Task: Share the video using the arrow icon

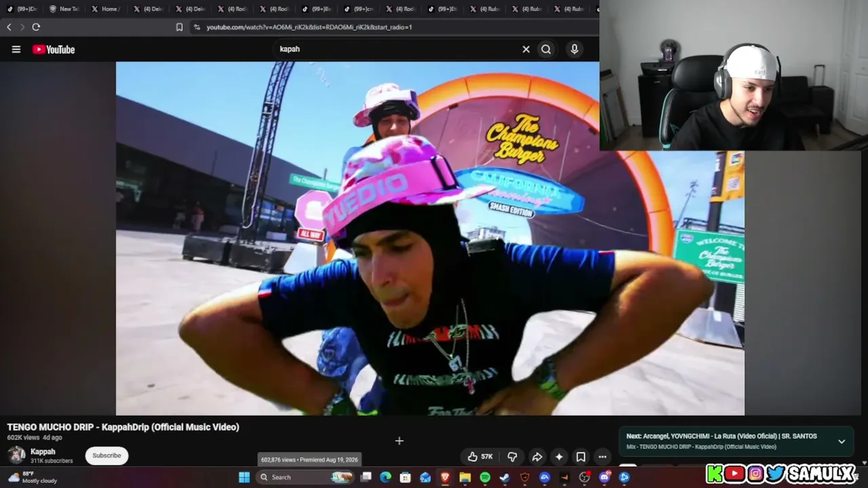Action: pos(536,457)
